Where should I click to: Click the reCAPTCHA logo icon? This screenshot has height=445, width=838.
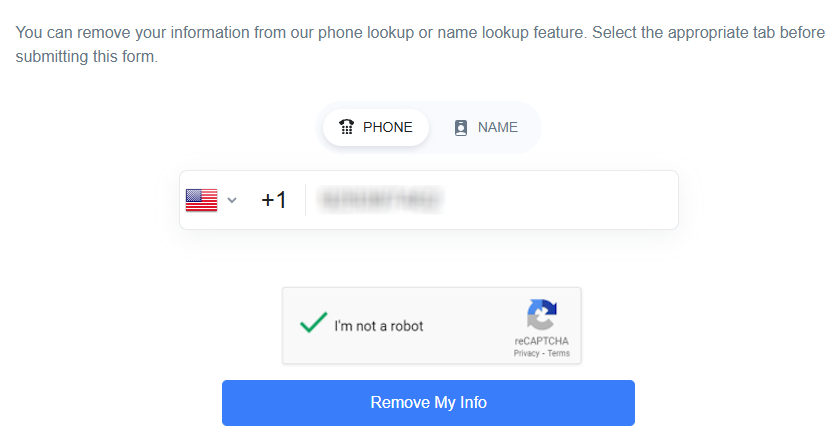tap(541, 316)
